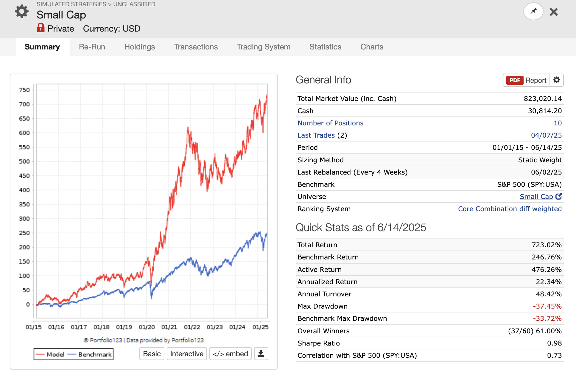
Task: Click the embed code button
Action: point(231,354)
